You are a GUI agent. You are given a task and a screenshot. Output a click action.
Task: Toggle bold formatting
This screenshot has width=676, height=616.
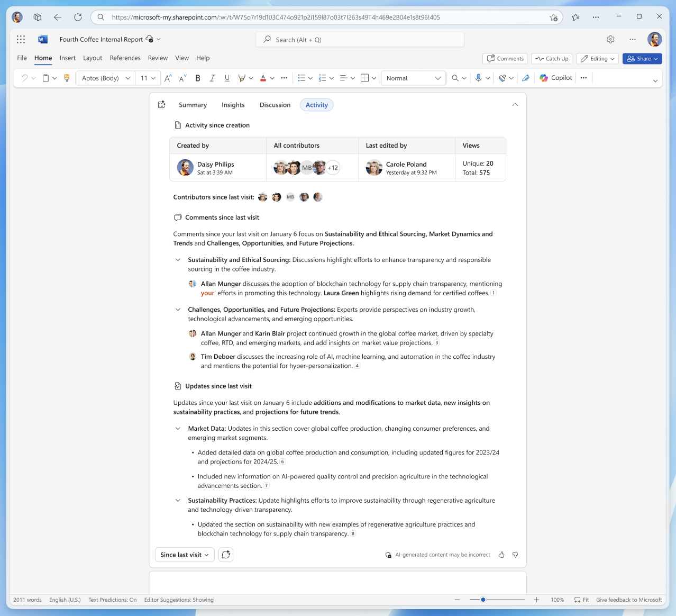pyautogui.click(x=197, y=78)
